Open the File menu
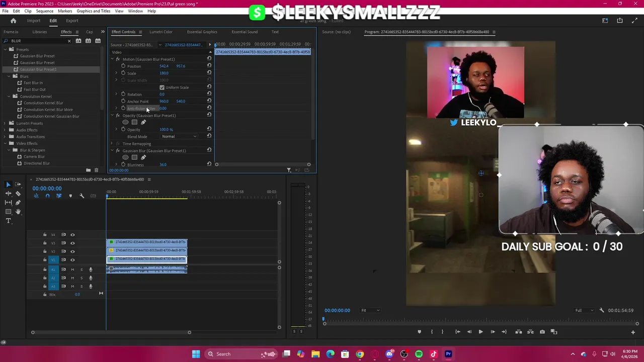This screenshot has width=644, height=362. click(x=5, y=11)
